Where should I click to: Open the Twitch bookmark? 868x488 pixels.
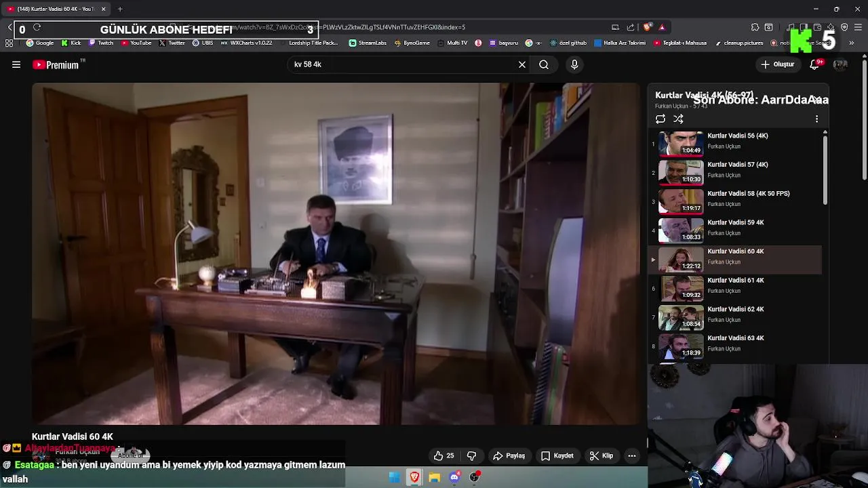(x=101, y=43)
